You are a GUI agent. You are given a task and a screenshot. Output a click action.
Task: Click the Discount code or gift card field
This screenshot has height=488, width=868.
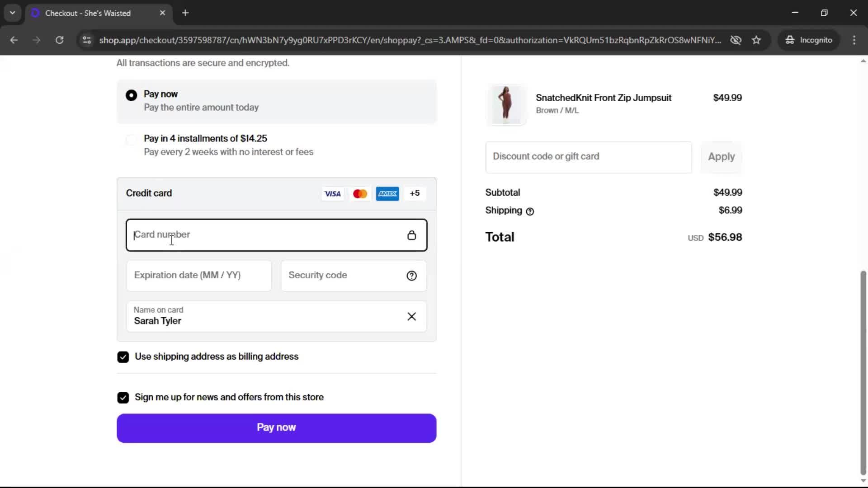pyautogui.click(x=588, y=157)
